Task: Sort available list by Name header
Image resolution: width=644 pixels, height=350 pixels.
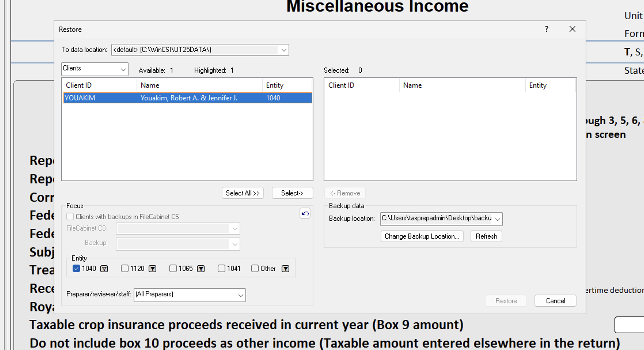Action: point(200,85)
